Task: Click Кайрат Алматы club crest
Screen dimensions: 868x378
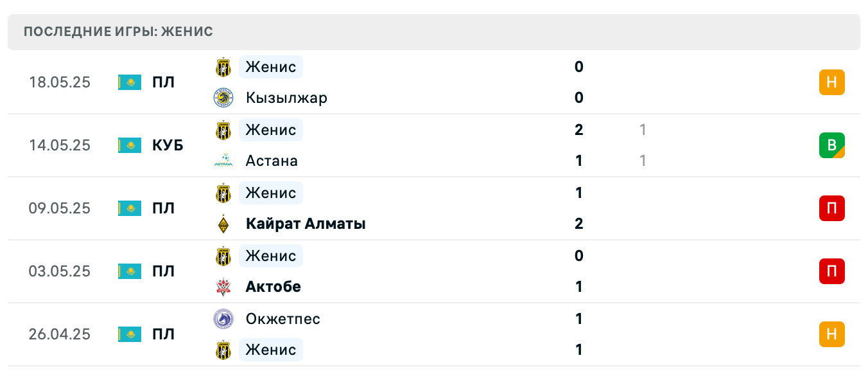Action: pos(223,224)
